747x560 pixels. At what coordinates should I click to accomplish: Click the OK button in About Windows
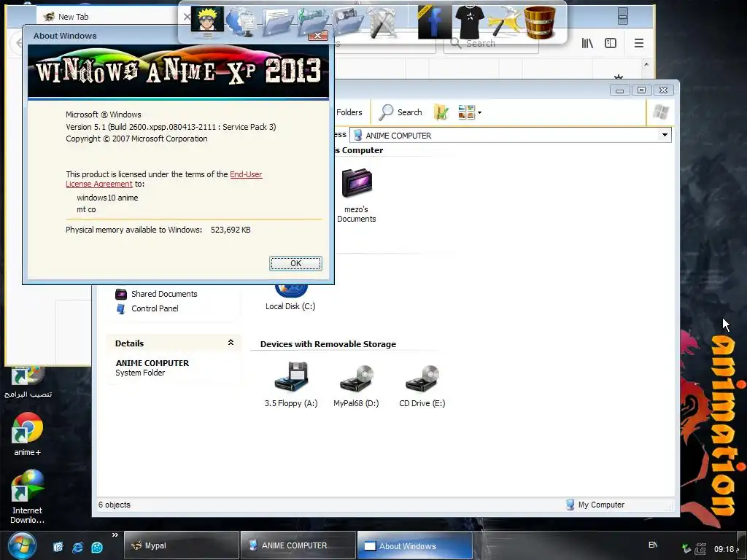tap(295, 263)
